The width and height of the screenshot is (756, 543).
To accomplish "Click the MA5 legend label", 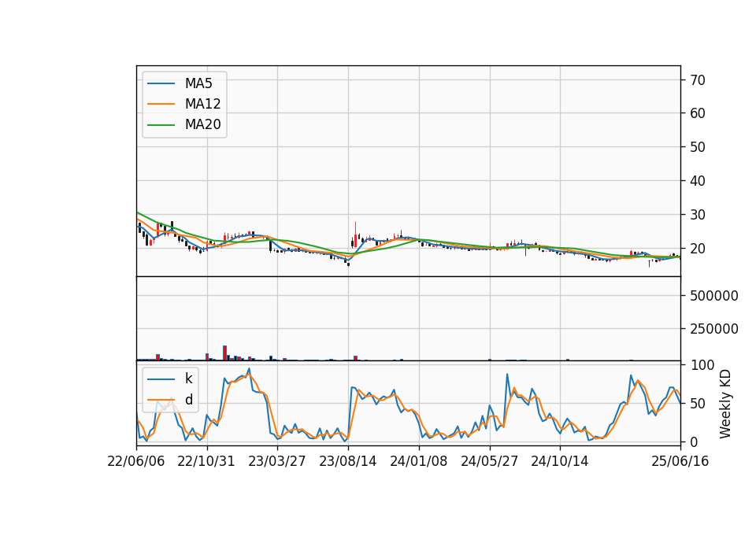I will click(x=198, y=83).
